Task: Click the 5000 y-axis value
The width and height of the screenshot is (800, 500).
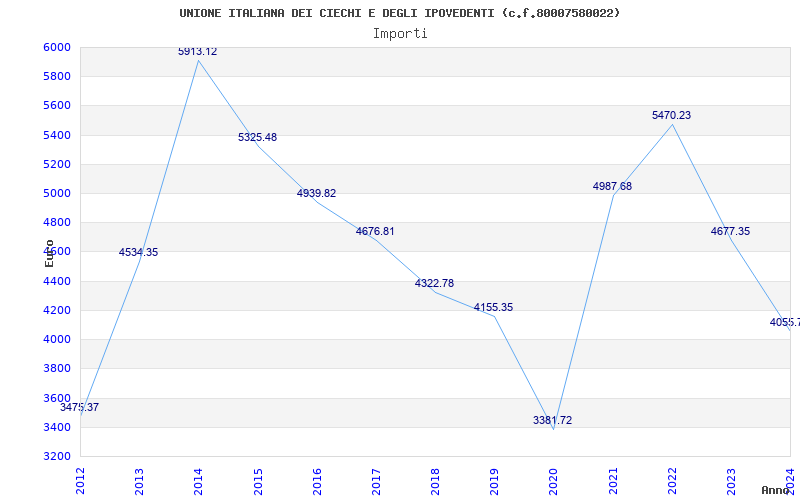Action: tap(57, 193)
